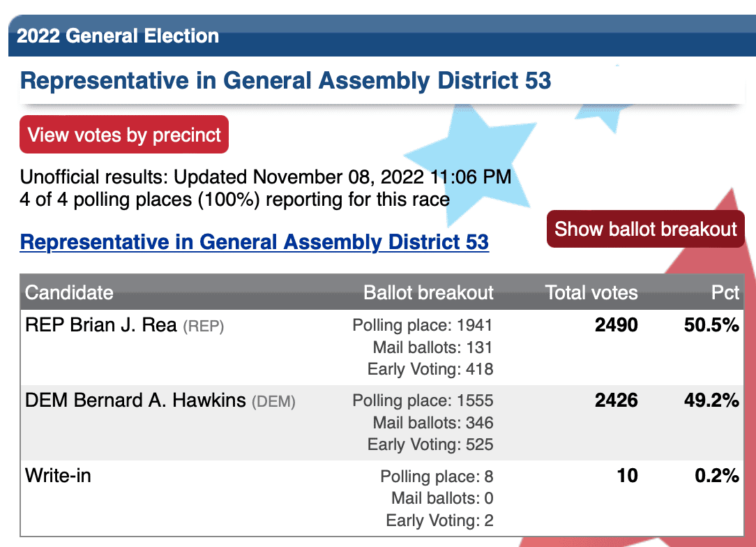Select the Candidate column header
Viewport: 756px width, 547px height.
(69, 293)
